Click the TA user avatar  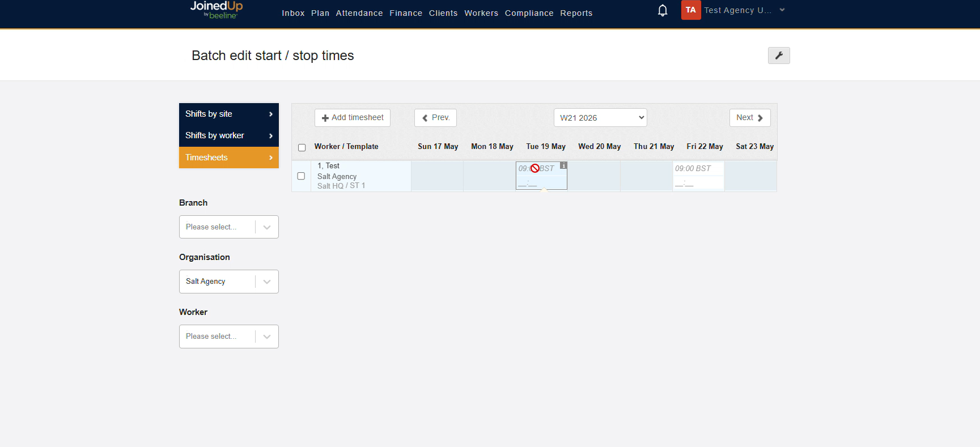691,10
